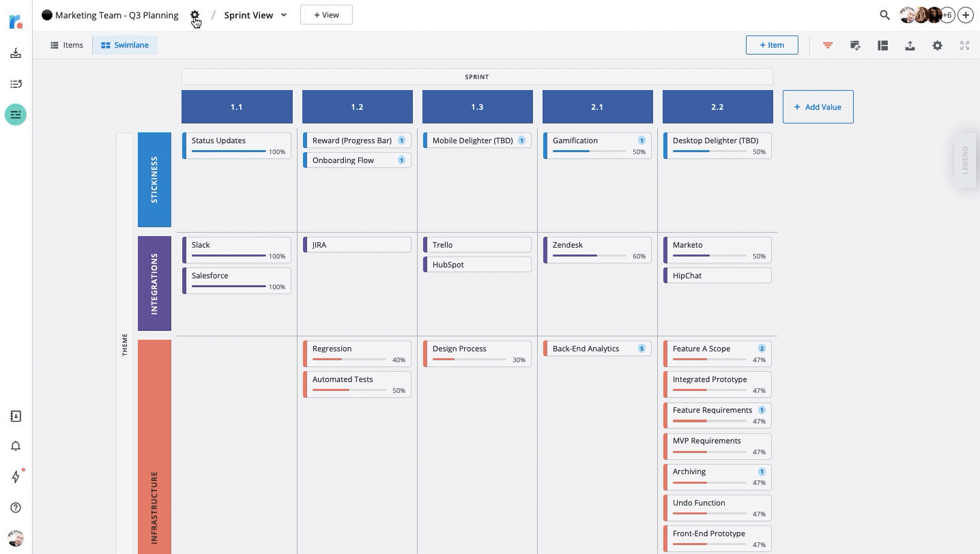The width and height of the screenshot is (980, 554).
Task: Open the import icon in left sidebar
Action: coord(16,53)
